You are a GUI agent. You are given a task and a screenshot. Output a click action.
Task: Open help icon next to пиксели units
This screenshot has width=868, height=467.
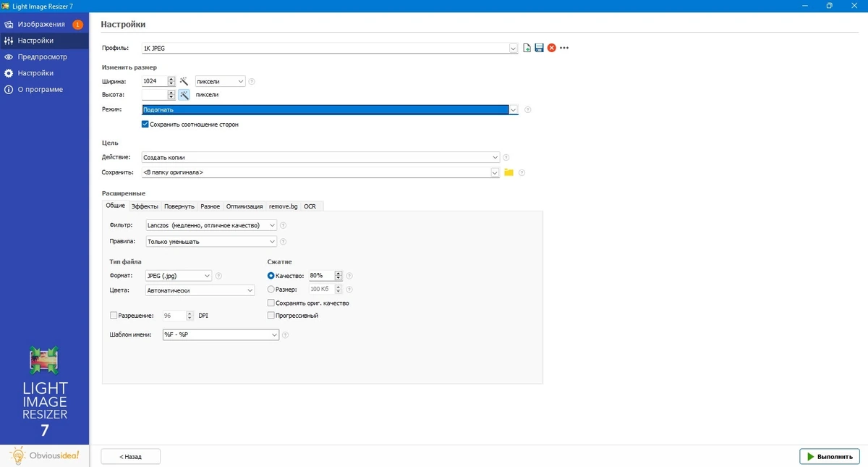click(252, 82)
